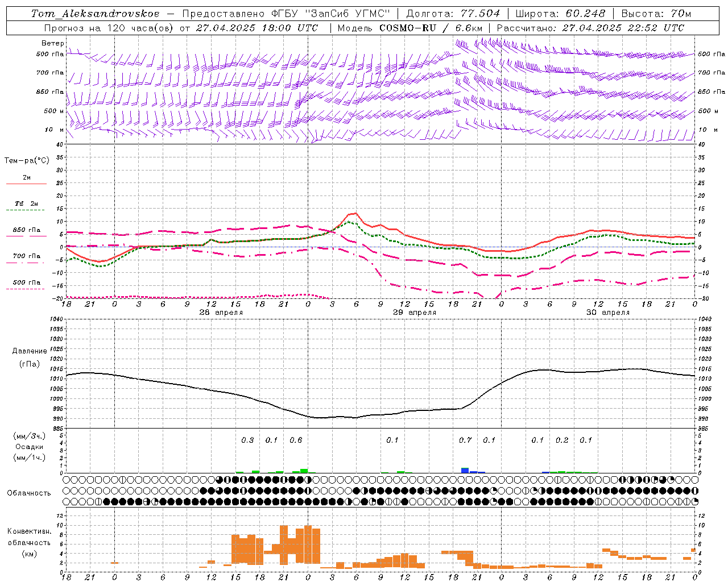The image size is (728, 582).
Task: Click the precipitation amount 0.6
Action: 296,440
